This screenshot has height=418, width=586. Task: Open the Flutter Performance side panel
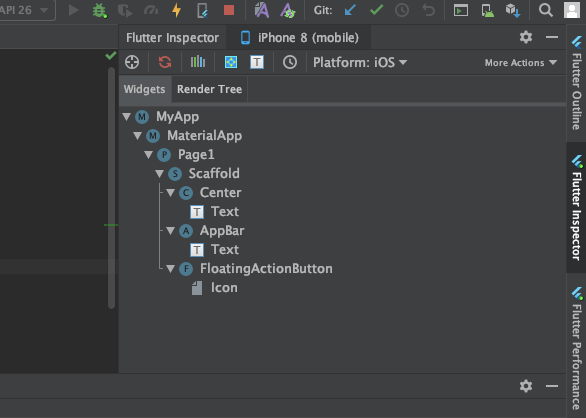[577, 347]
